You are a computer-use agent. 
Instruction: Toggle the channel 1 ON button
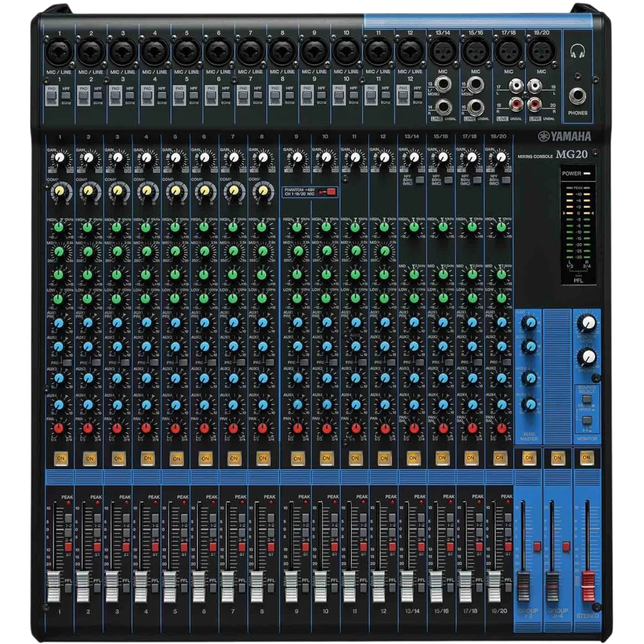(x=60, y=459)
